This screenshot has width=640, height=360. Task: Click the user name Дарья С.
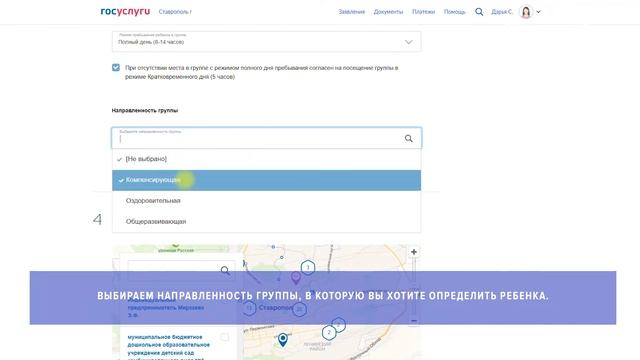click(x=502, y=12)
